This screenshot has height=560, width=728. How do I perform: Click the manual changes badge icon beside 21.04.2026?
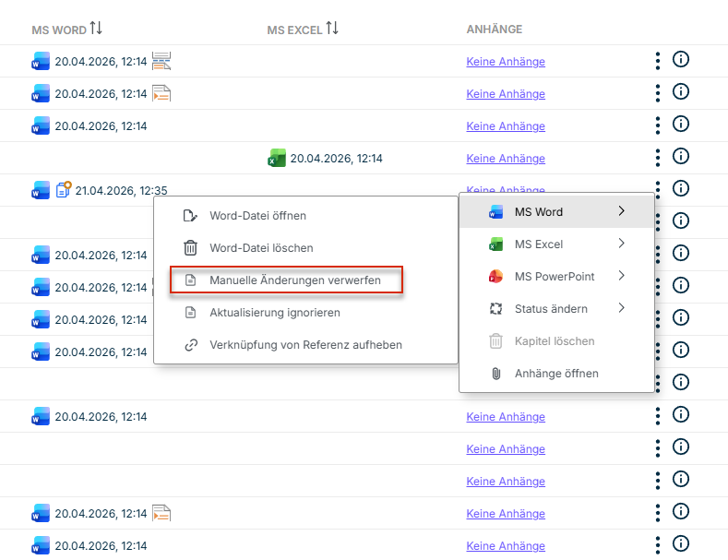64,191
